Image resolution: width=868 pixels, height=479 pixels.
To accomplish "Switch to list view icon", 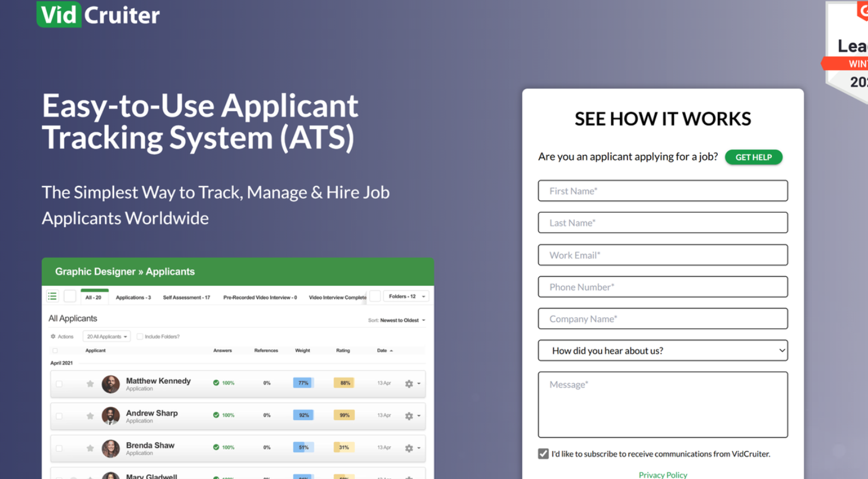I will [52, 296].
